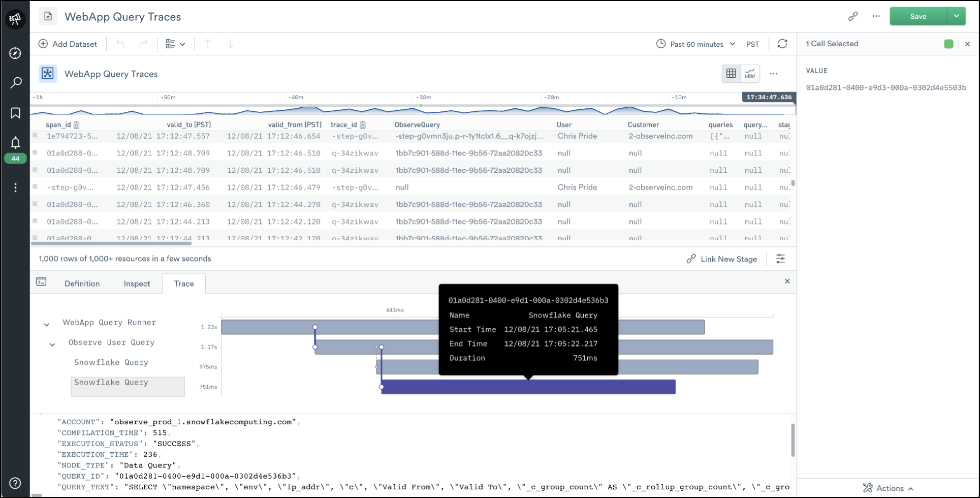
Task: Open the help question mark icon
Action: tap(15, 483)
